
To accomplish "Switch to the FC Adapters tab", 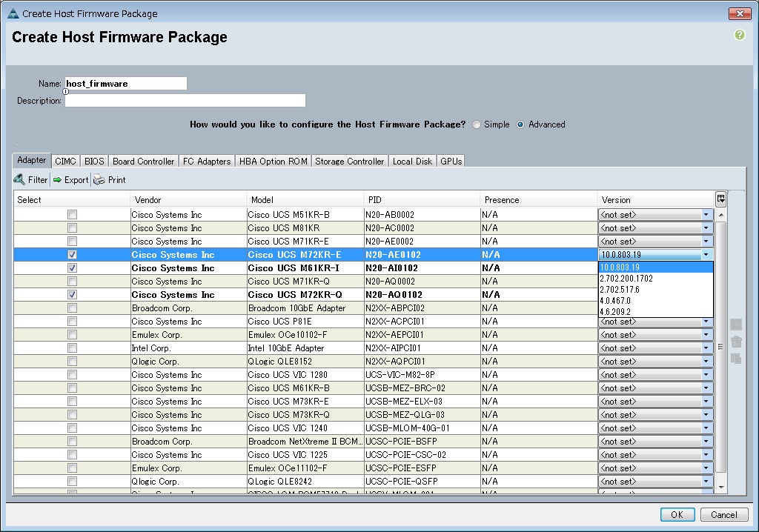I will click(x=207, y=162).
